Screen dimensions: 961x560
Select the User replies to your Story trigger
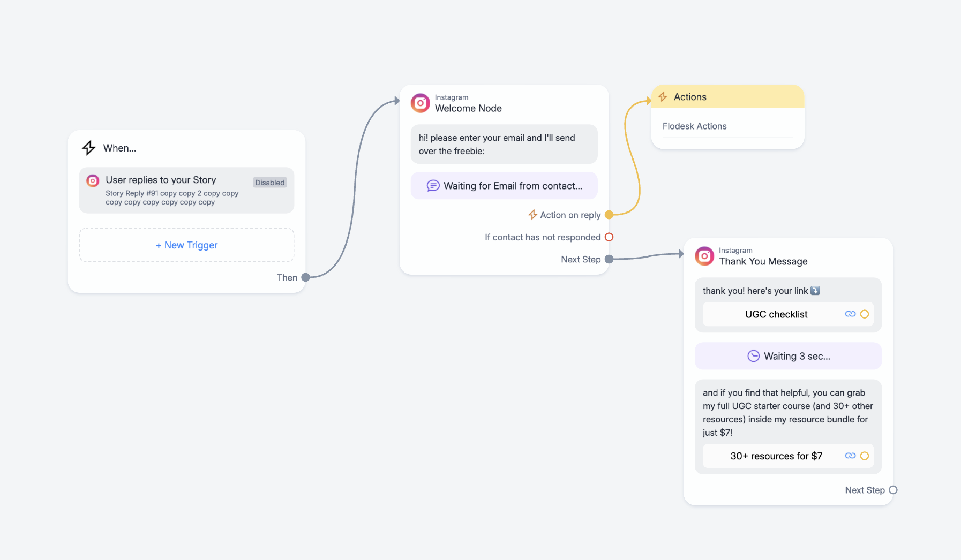pyautogui.click(x=187, y=191)
